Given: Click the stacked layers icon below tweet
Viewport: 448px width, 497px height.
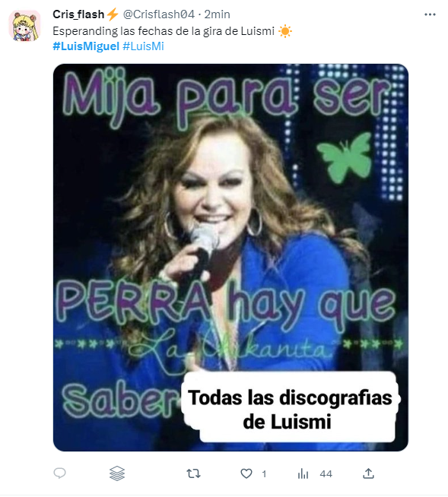Looking at the screenshot, I should [x=117, y=473].
